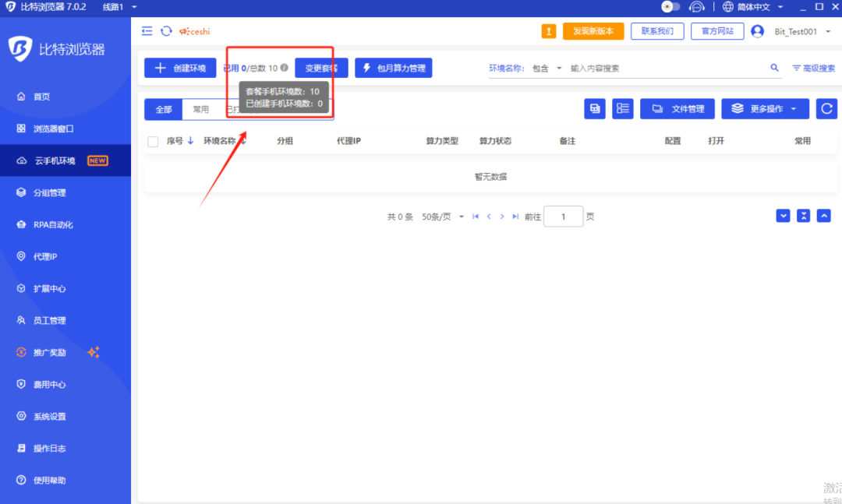Screen dimensions: 842x504
Task: Open the 更多操作 dropdown
Action: [x=765, y=108]
